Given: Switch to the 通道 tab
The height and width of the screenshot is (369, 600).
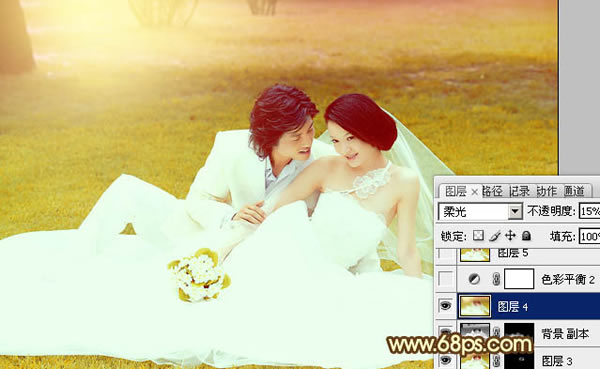Looking at the screenshot, I should click(574, 191).
